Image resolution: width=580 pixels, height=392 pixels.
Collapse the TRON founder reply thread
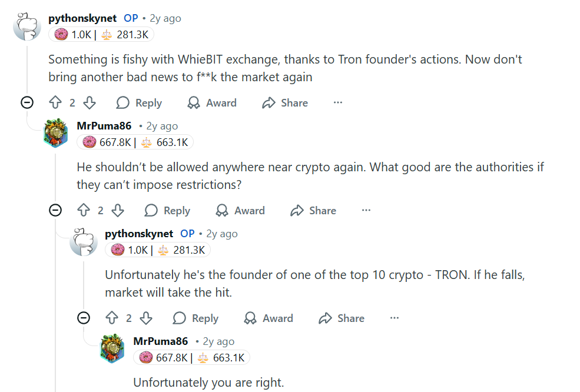coord(84,318)
